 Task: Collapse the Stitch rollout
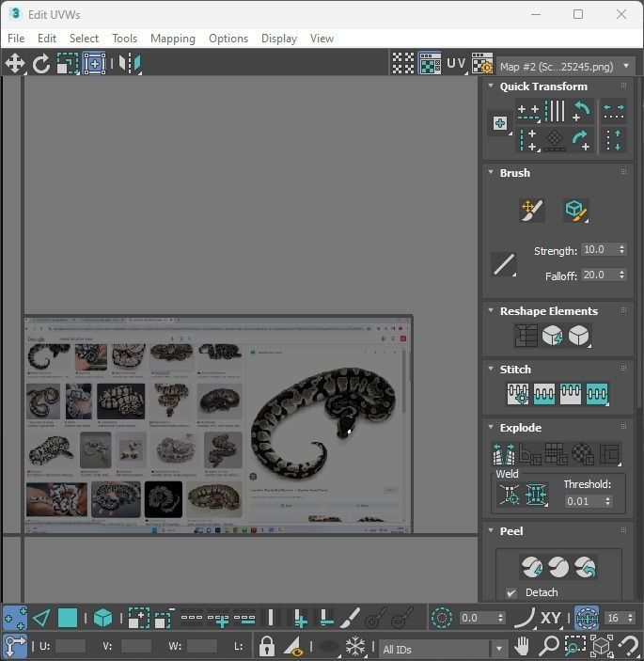pyautogui.click(x=491, y=369)
